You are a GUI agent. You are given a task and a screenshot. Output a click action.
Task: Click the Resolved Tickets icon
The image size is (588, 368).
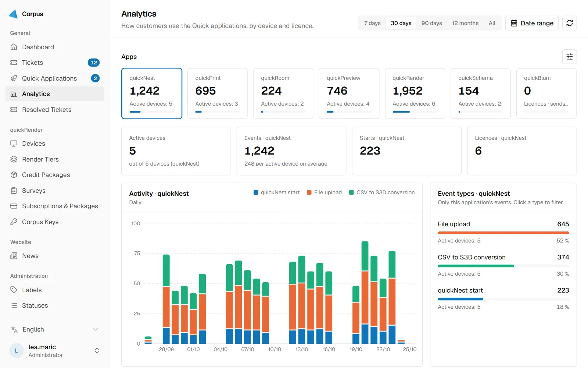pyautogui.click(x=14, y=110)
